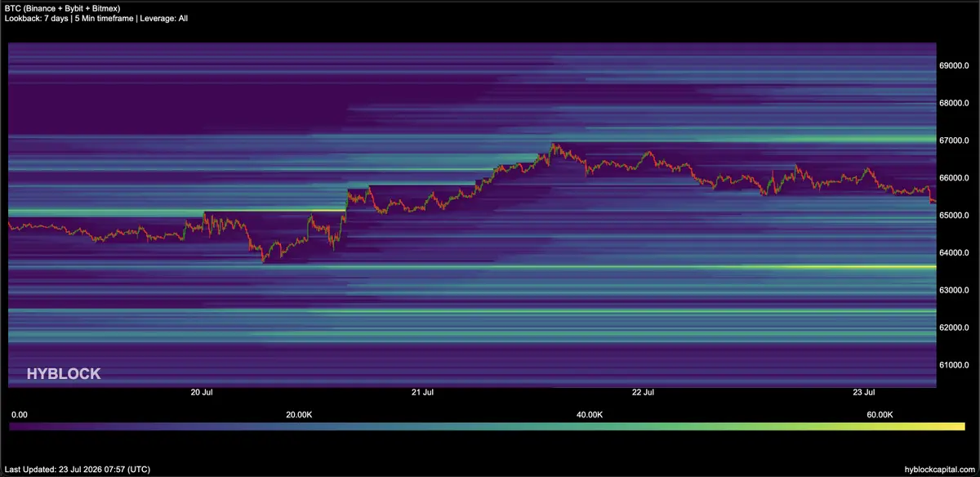Screen dimensions: 980x477
Task: Click the 66000.0 price axis label
Action: click(954, 178)
